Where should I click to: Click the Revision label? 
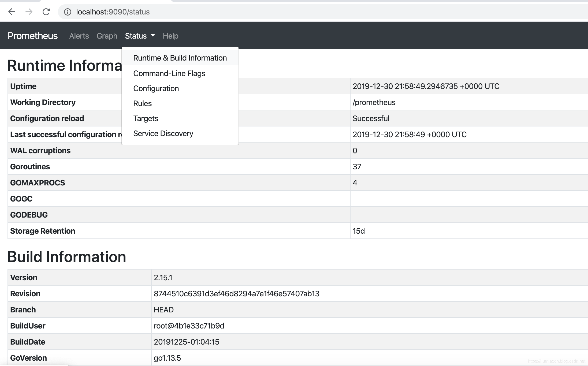click(x=25, y=294)
